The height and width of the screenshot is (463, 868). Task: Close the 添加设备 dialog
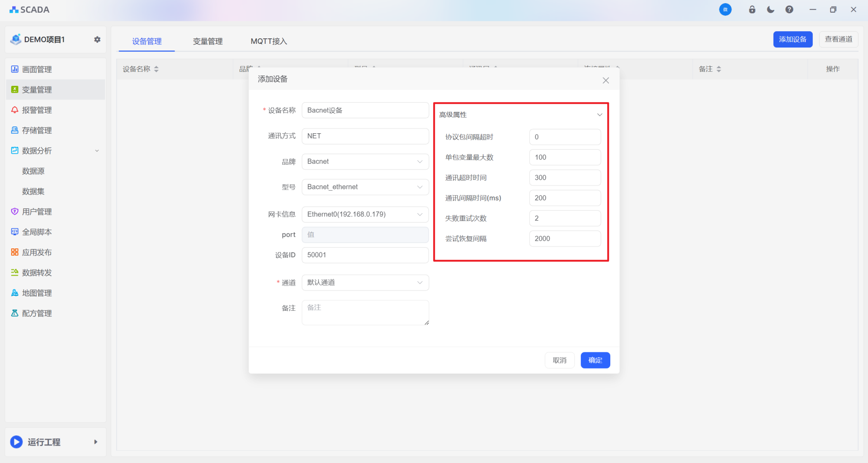(606, 80)
